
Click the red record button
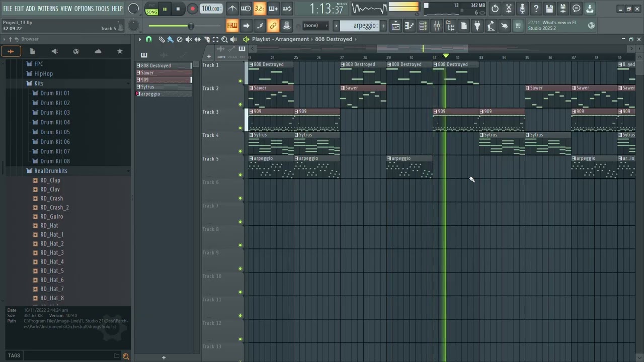[x=192, y=9]
